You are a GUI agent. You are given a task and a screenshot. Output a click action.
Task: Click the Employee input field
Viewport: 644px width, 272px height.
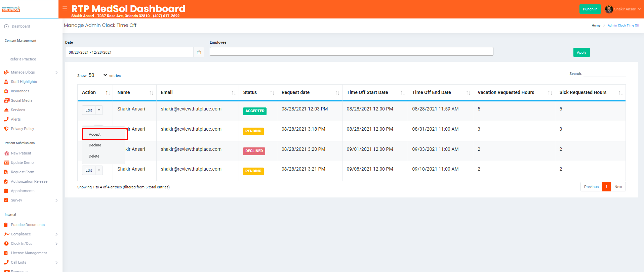pos(351,51)
